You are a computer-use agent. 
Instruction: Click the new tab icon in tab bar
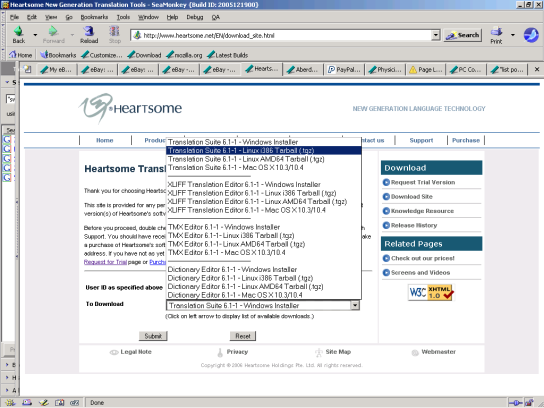click(x=27, y=69)
